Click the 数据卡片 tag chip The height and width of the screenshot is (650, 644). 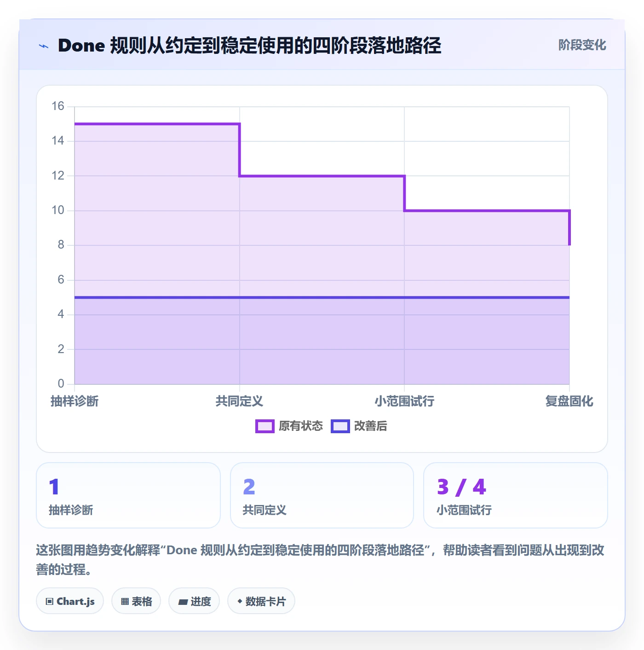tap(261, 601)
